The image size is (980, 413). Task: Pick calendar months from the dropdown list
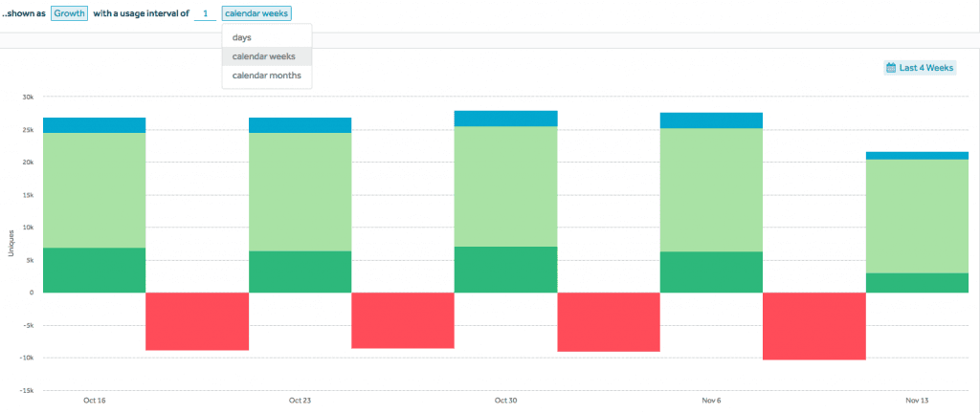[x=267, y=76]
